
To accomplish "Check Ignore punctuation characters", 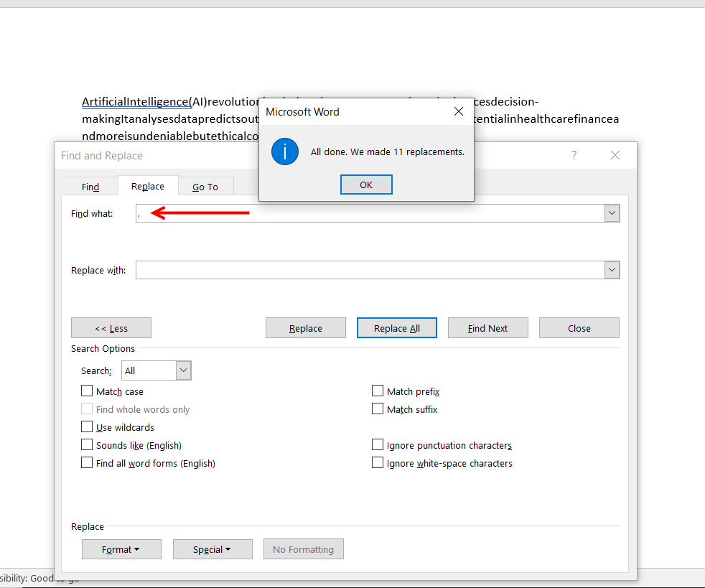I will pyautogui.click(x=378, y=445).
